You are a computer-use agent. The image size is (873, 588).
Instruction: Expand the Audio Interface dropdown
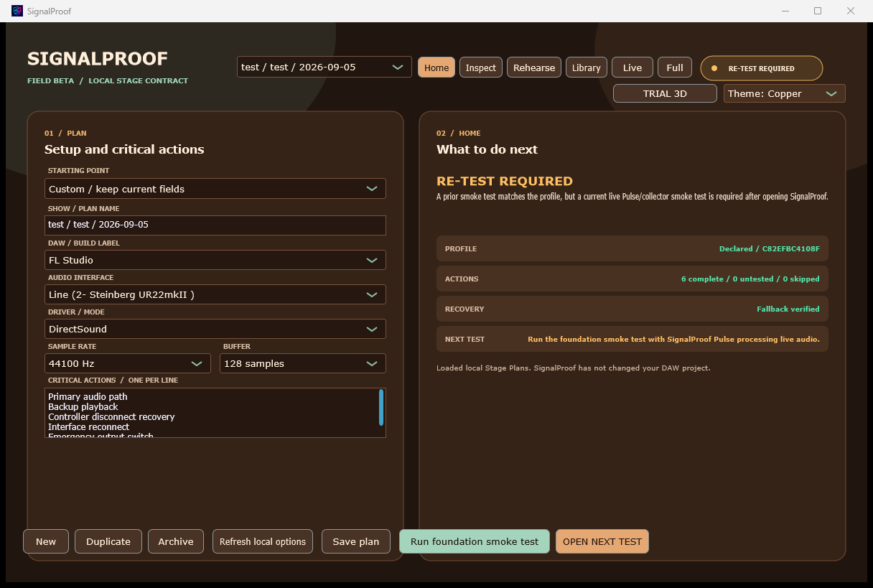pyautogui.click(x=215, y=294)
